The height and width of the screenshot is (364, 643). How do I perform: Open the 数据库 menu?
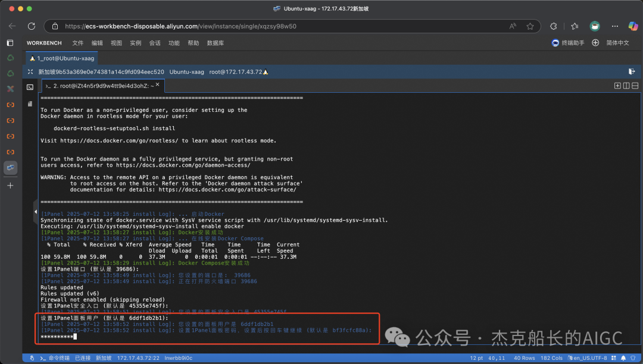(x=216, y=43)
